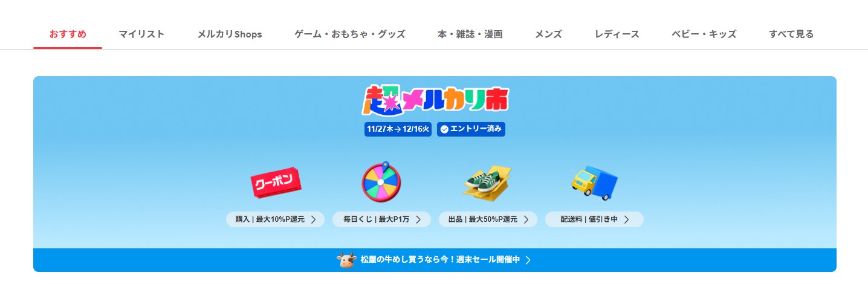Go to the 本・雑誌・漫画 tab
Image resolution: width=868 pixels, height=284 pixels.
(470, 34)
